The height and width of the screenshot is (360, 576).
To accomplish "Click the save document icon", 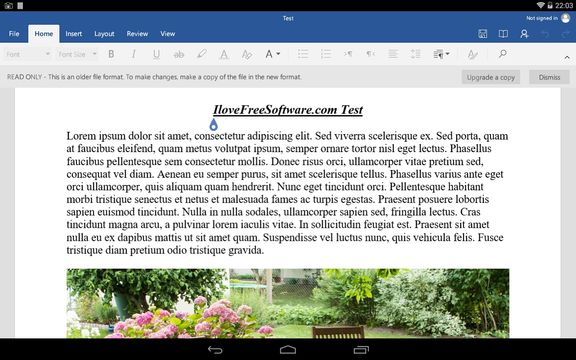I will pos(483,34).
